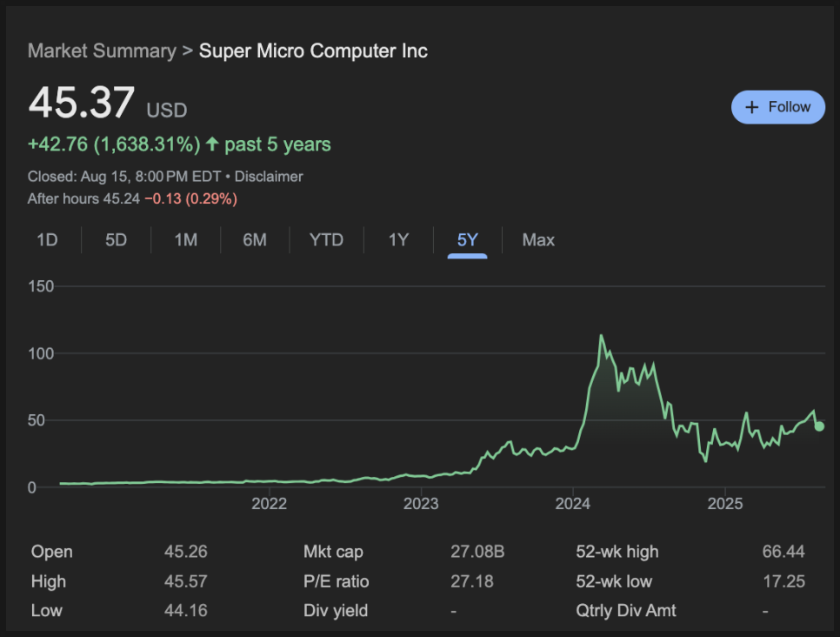Select the 1D time range tab
The image size is (840, 637).
(x=47, y=239)
